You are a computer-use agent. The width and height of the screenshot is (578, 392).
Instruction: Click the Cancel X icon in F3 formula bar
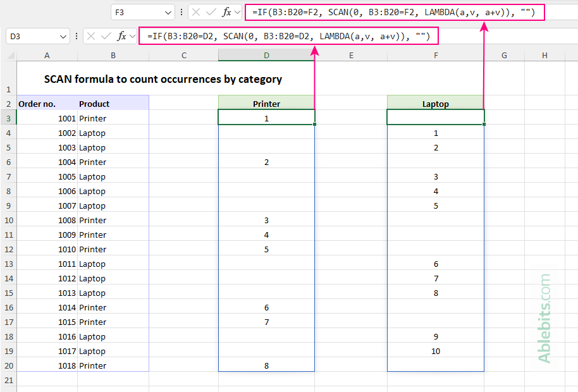point(196,12)
